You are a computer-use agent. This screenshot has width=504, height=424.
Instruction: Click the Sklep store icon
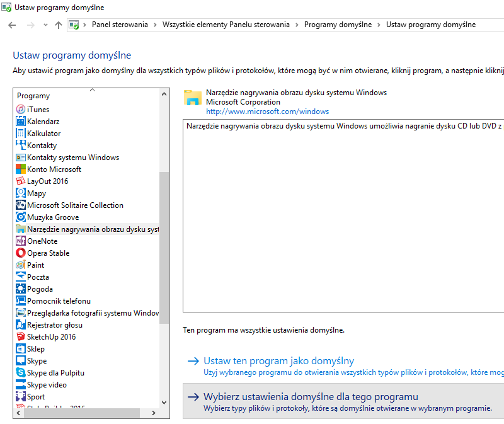click(21, 349)
